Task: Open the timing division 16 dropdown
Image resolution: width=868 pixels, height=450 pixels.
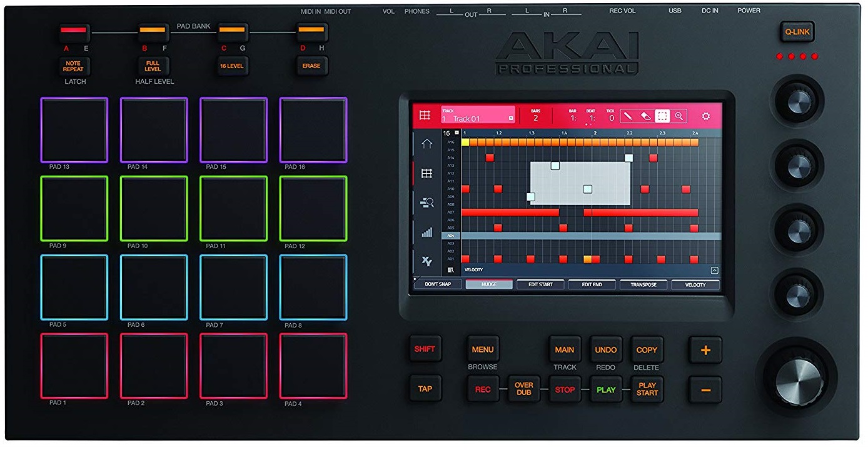Action: [457, 133]
